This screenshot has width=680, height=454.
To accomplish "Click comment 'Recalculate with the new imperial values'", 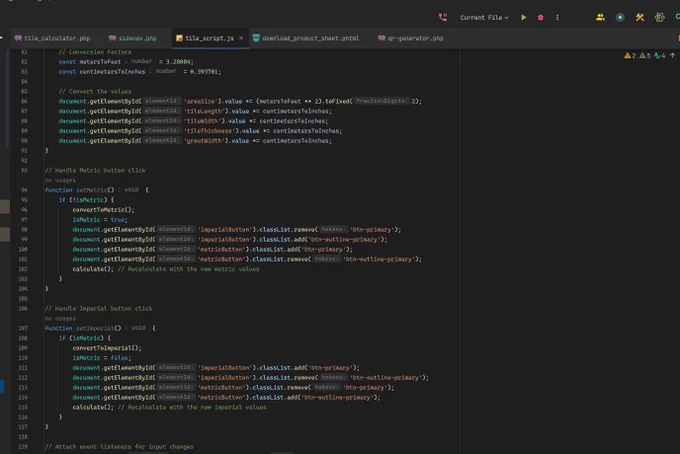I will pos(192,407).
